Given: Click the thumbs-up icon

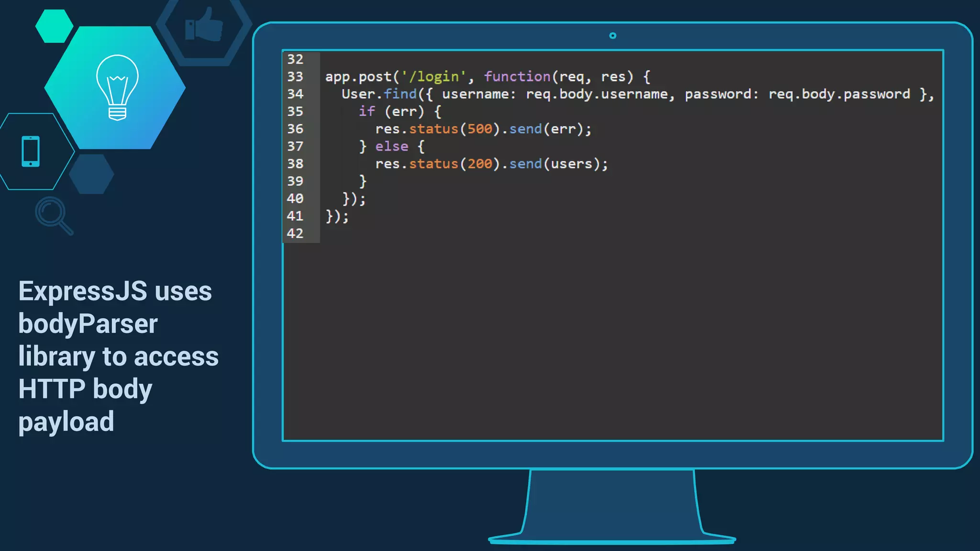Looking at the screenshot, I should (x=204, y=25).
